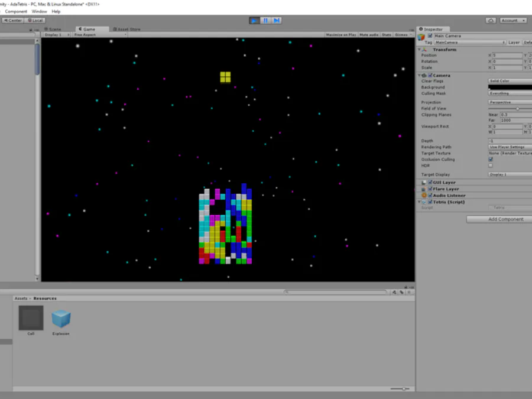532x399 pixels.
Task: Open the Background color swatch
Action: (510, 87)
